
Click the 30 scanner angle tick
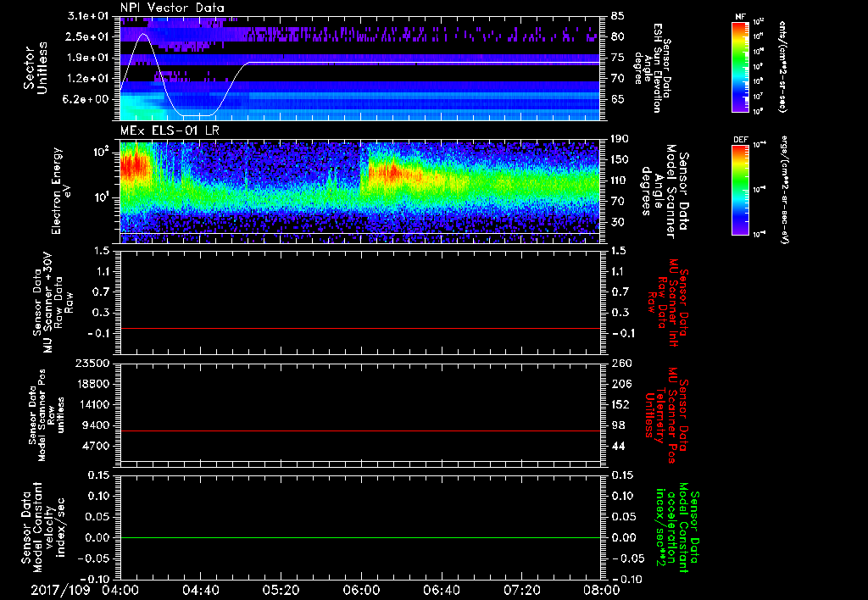pos(617,222)
